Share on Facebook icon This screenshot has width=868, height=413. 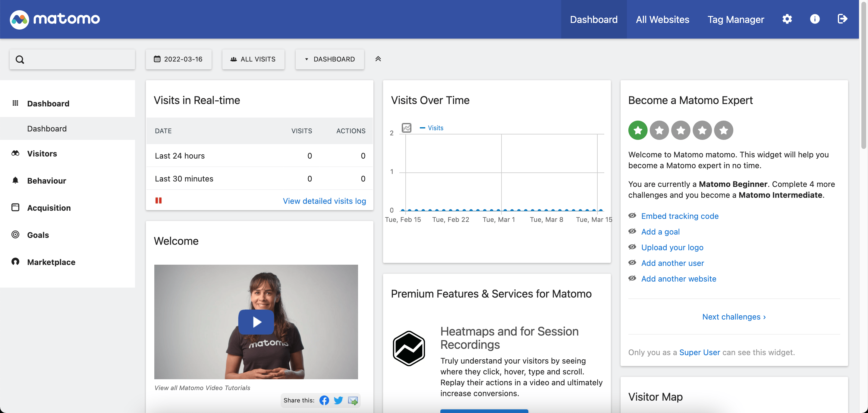[x=324, y=401]
